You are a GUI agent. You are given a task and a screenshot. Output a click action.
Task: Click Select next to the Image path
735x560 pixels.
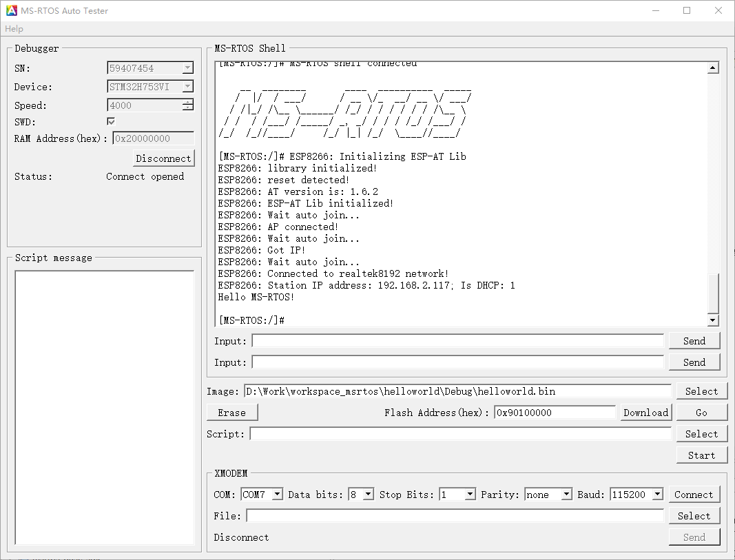(701, 391)
